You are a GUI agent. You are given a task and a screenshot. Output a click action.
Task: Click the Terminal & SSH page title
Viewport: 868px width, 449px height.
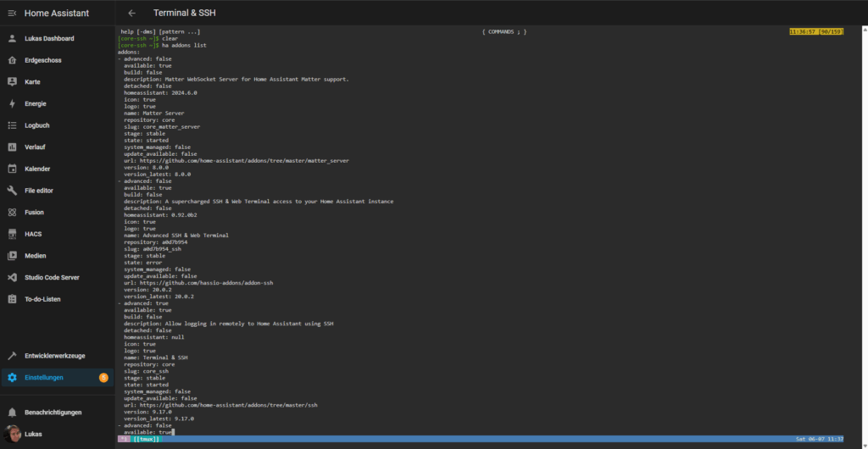point(184,13)
